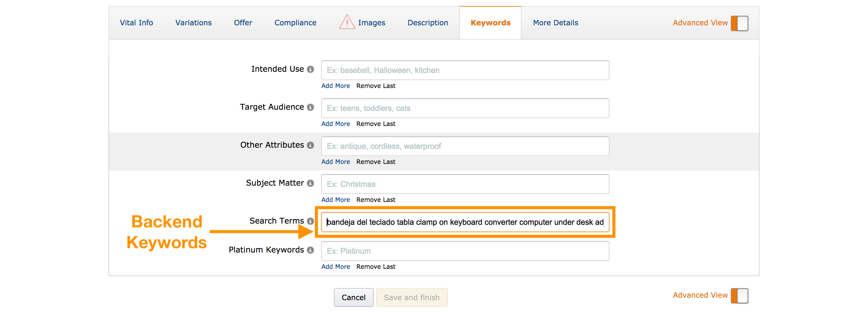Click the Save and finish button

(x=411, y=297)
